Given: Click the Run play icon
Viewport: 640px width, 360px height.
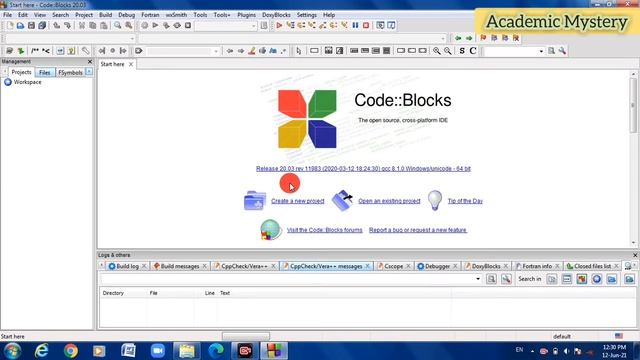Looking at the screenshot, I should click(x=155, y=25).
